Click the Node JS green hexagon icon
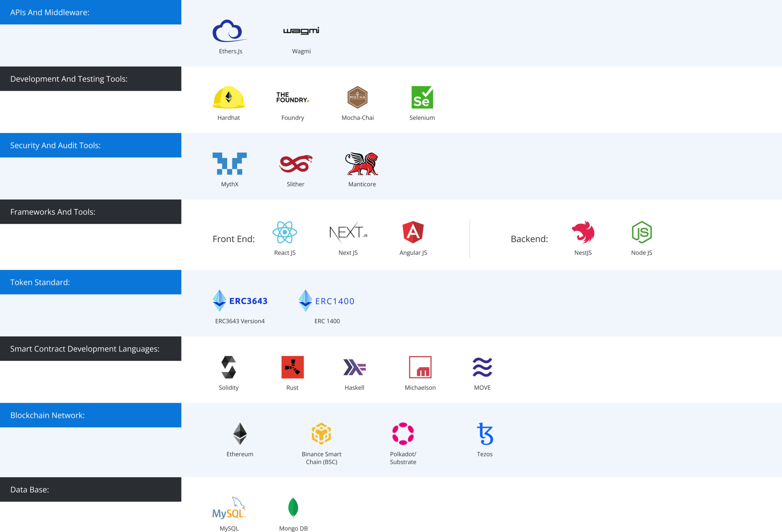 click(642, 232)
